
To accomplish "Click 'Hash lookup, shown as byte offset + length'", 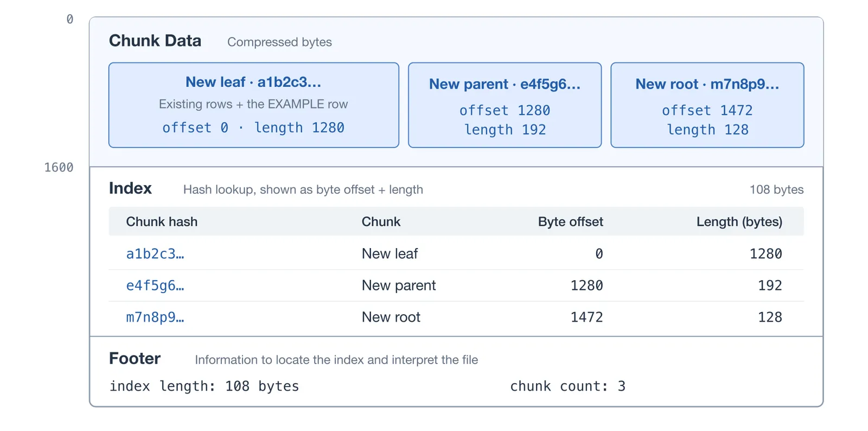I will tap(303, 189).
